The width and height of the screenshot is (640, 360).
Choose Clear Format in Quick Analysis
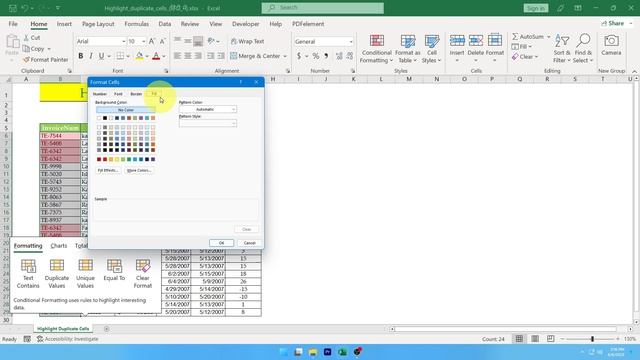(x=143, y=273)
